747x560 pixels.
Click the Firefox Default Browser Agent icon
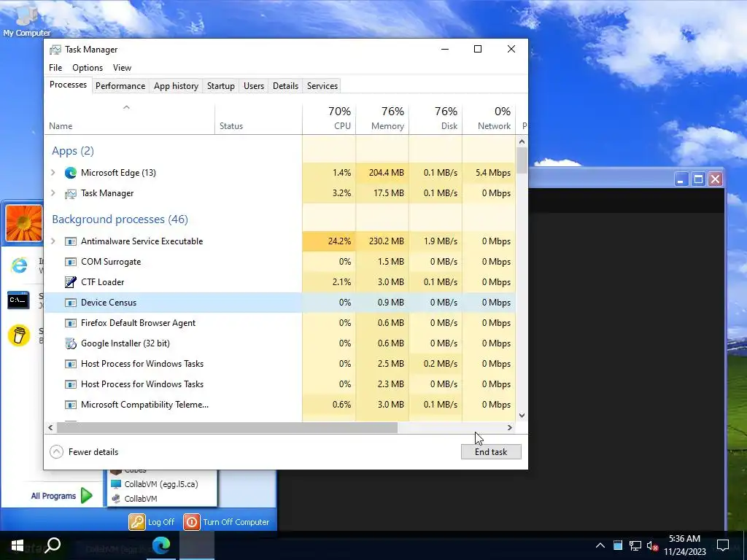71,323
